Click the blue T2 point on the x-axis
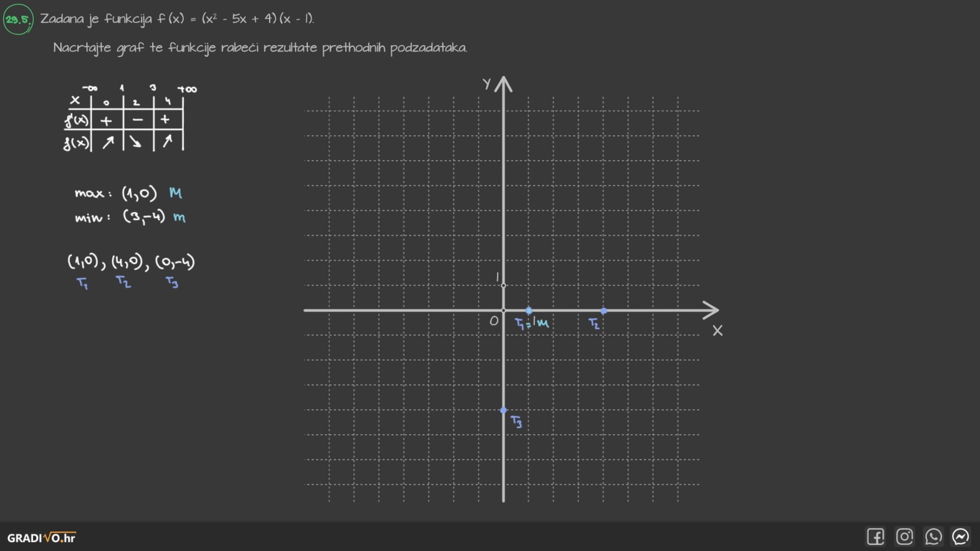This screenshot has width=980, height=551. (x=604, y=311)
